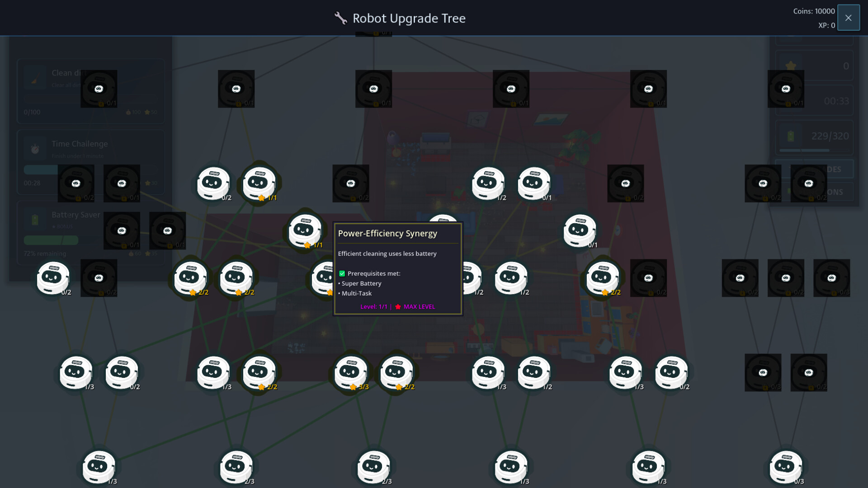Viewport: 868px width, 488px height.
Task: Click the Battery Saver green progress bar
Action: (51, 240)
